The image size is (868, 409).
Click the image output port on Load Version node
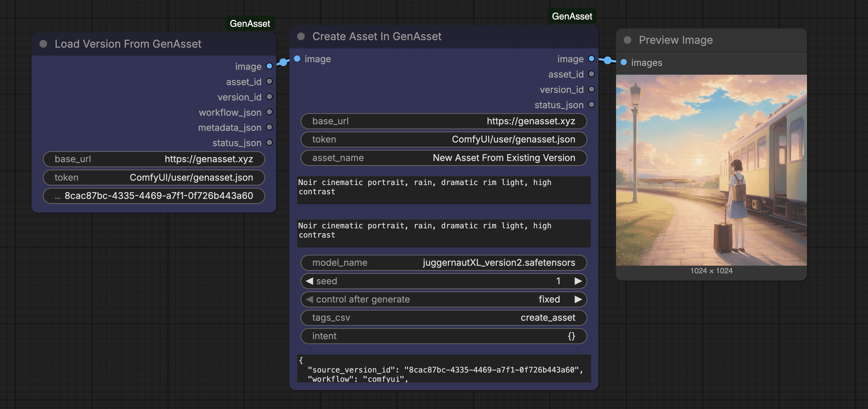click(x=269, y=66)
